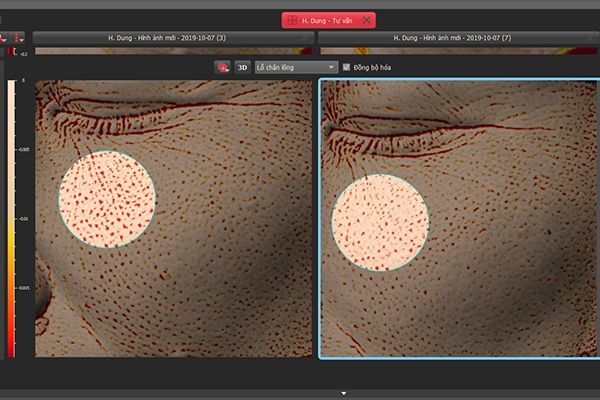
Task: Click the second top-left toolbar icon
Action: point(18,37)
